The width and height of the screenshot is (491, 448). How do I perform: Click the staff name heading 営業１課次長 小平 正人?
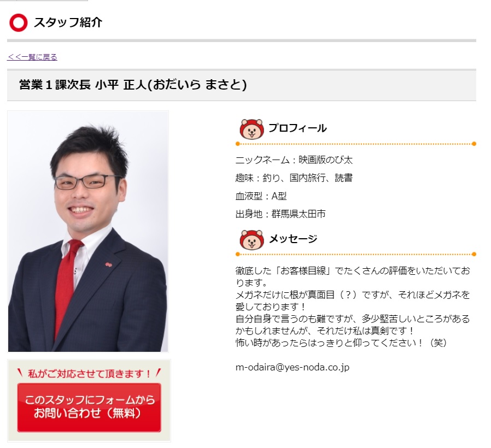pyautogui.click(x=133, y=85)
